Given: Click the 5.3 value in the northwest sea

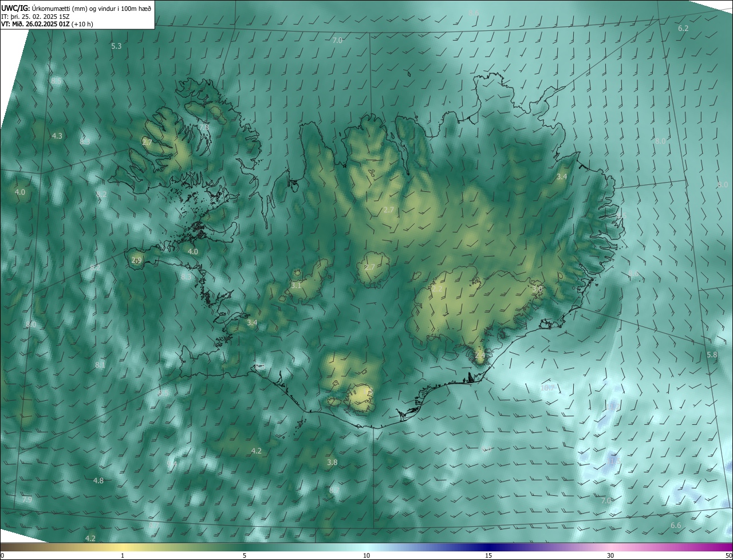Looking at the screenshot, I should click(x=116, y=46).
